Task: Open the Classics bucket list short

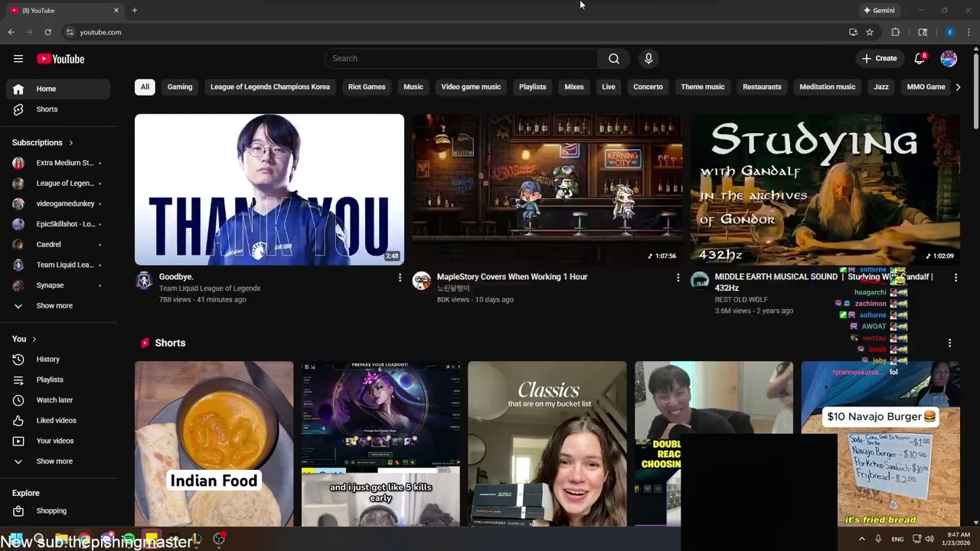Action: coord(547,444)
